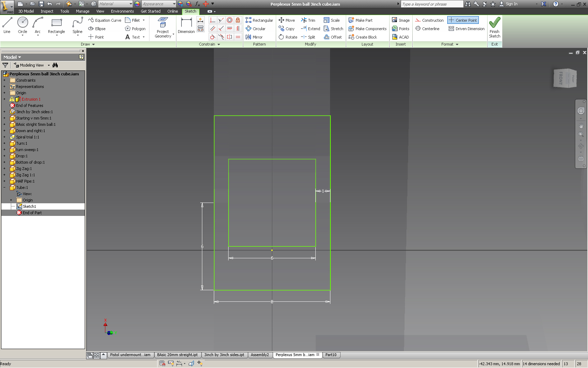Open the browser filter funnel icon
This screenshot has width=588, height=368.
5,65
